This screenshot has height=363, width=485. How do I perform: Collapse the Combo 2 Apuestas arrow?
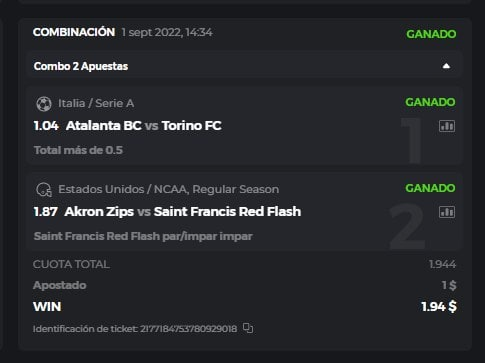[446, 66]
